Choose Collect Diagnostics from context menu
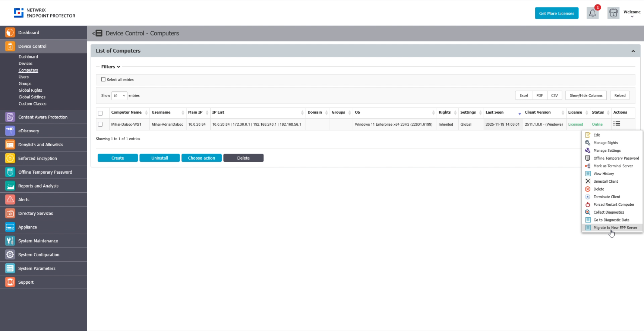 pyautogui.click(x=609, y=212)
